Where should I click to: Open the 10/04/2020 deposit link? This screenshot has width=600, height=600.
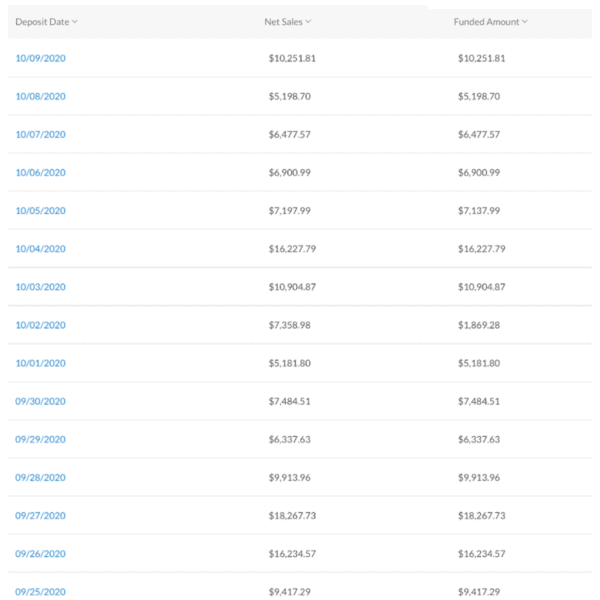[41, 249]
